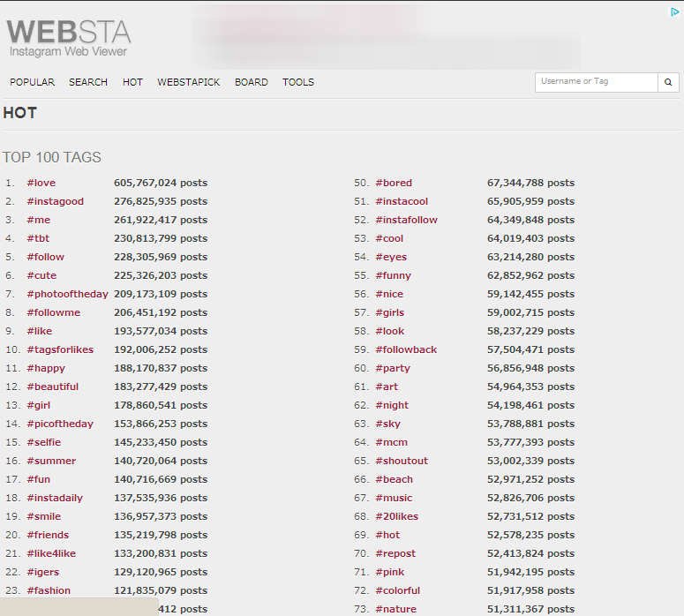The image size is (684, 616).
Task: Open the TOOLS menu item
Action: tap(297, 82)
